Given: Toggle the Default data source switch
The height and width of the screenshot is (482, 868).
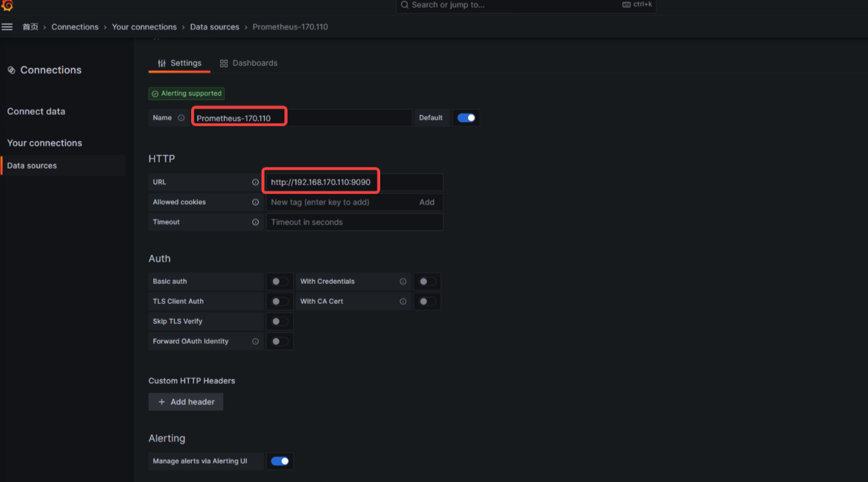Looking at the screenshot, I should (x=467, y=118).
